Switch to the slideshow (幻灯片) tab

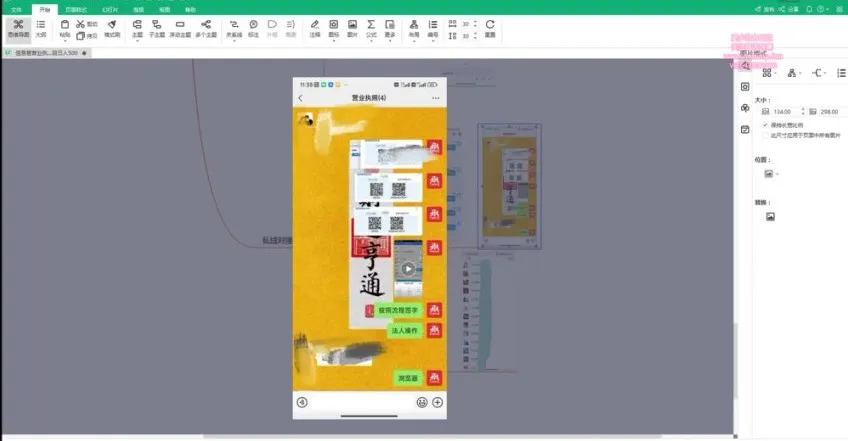click(x=108, y=8)
